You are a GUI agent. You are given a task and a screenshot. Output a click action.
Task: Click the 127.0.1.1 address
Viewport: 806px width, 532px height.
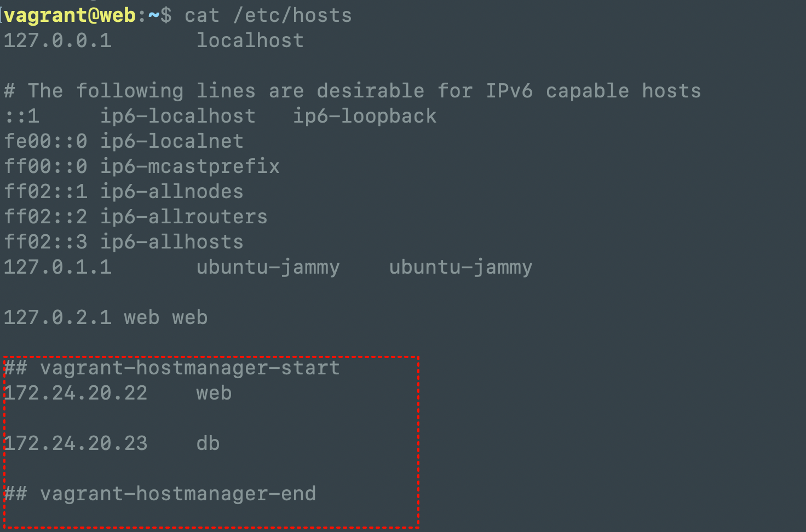click(x=57, y=267)
